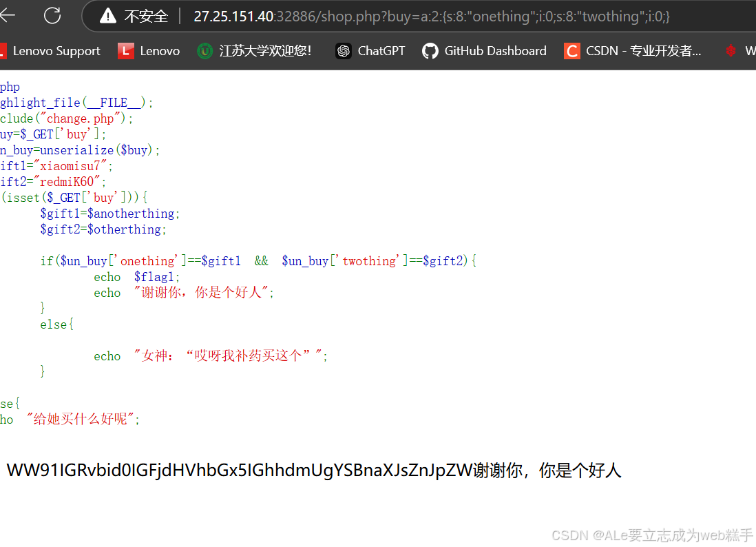Click the unserialize($buy) code line
Image resolution: width=756 pixels, height=547 pixels.
tap(80, 150)
